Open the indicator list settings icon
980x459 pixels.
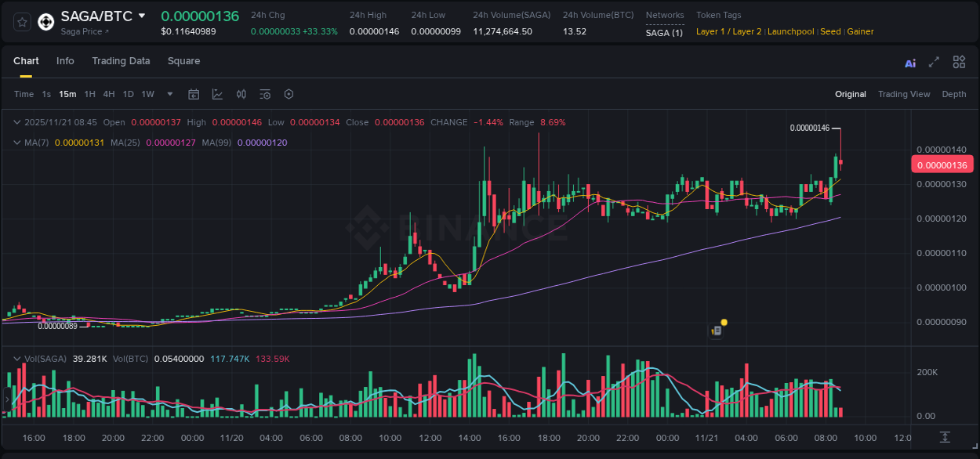(265, 94)
